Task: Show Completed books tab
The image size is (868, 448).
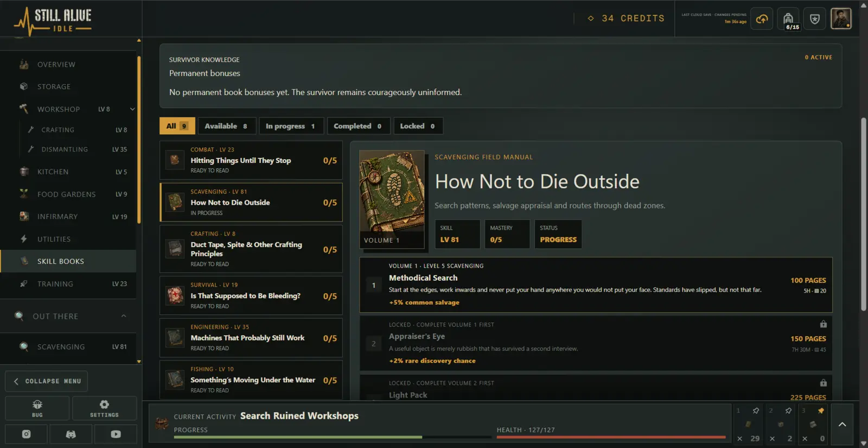Action: pos(358,126)
